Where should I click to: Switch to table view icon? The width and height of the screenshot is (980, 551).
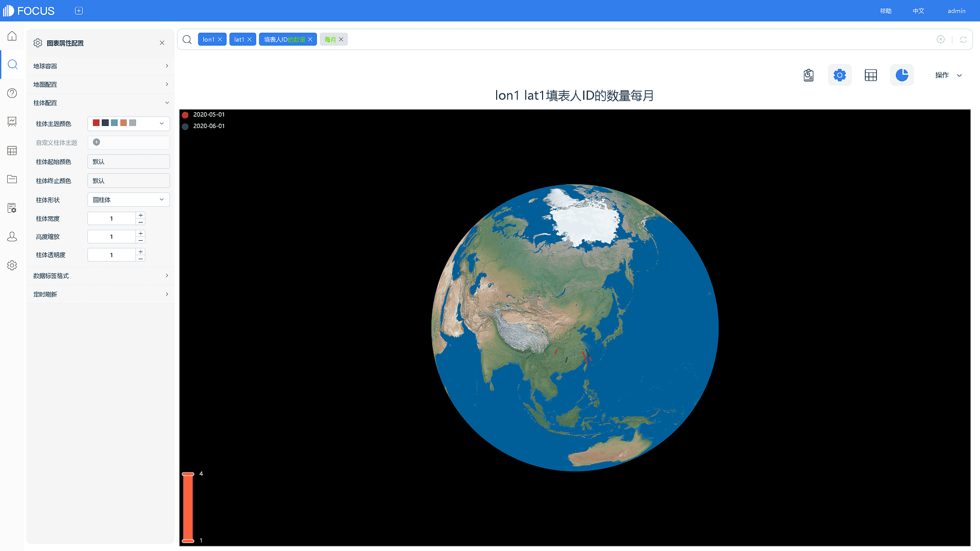(x=871, y=75)
